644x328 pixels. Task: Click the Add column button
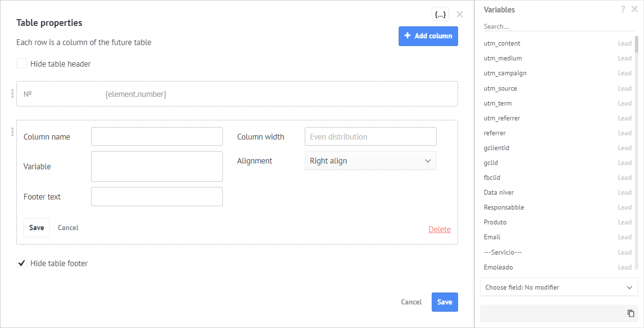[x=428, y=36]
